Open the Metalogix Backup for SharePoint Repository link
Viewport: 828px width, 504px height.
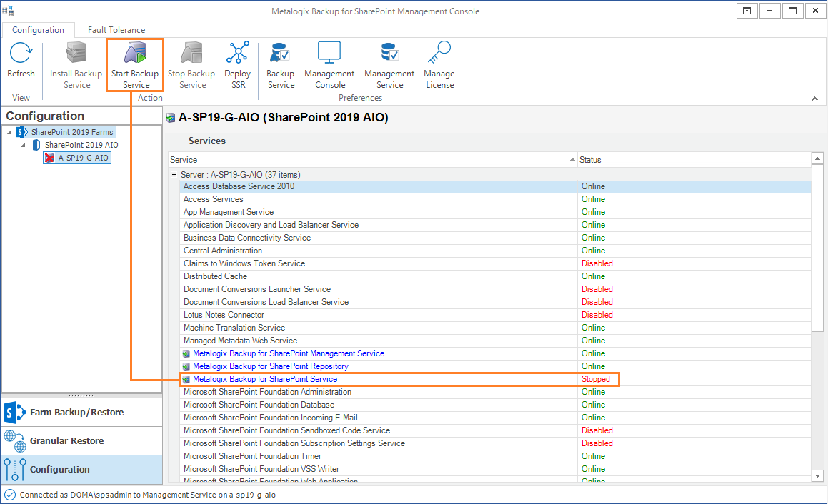click(x=270, y=366)
